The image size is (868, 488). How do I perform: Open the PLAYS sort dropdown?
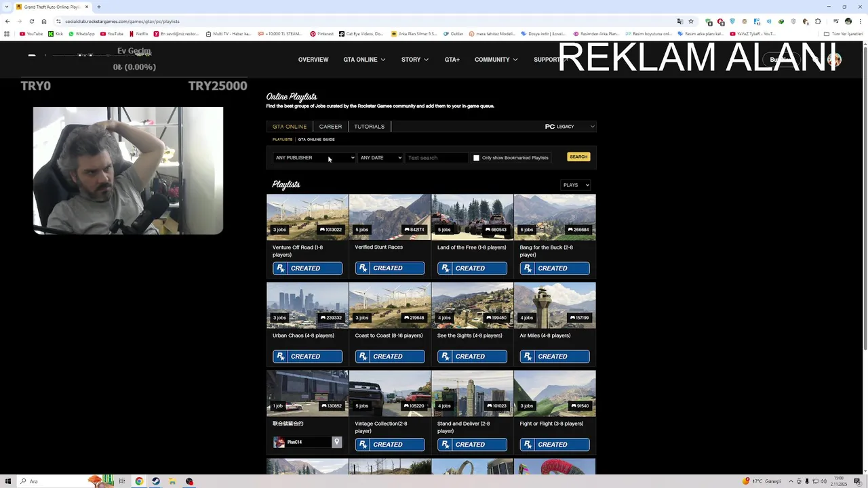click(x=576, y=185)
